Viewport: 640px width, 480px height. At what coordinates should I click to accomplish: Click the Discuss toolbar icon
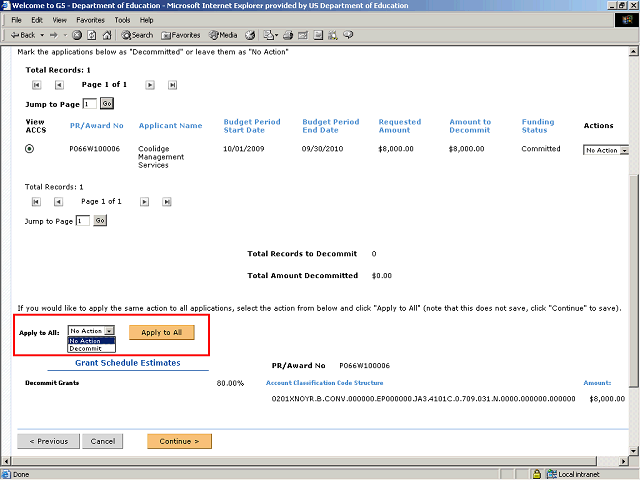(x=318, y=35)
